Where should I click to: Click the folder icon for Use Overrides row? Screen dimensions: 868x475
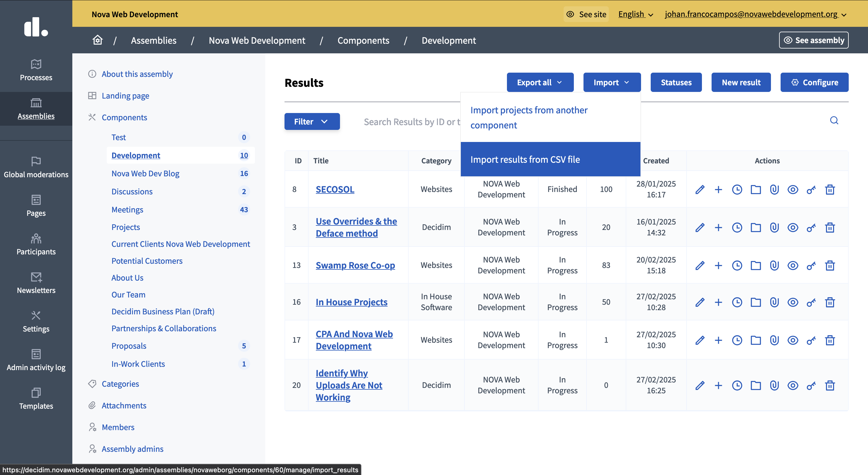pyautogui.click(x=756, y=227)
